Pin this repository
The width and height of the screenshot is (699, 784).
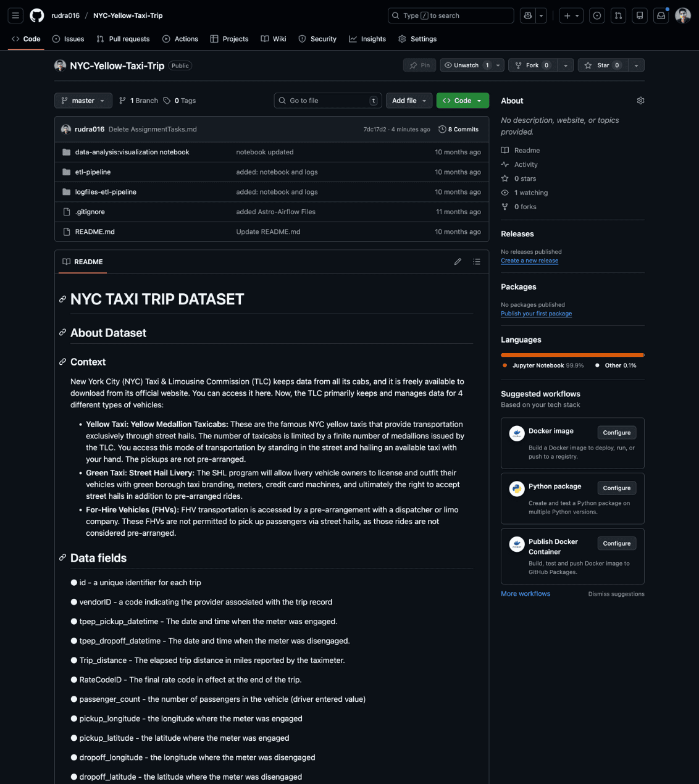[419, 65]
